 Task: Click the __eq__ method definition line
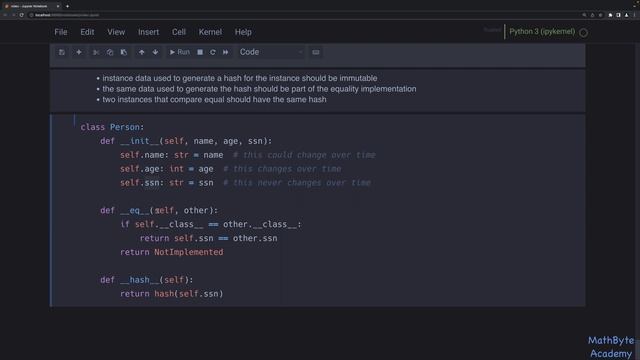click(159, 211)
